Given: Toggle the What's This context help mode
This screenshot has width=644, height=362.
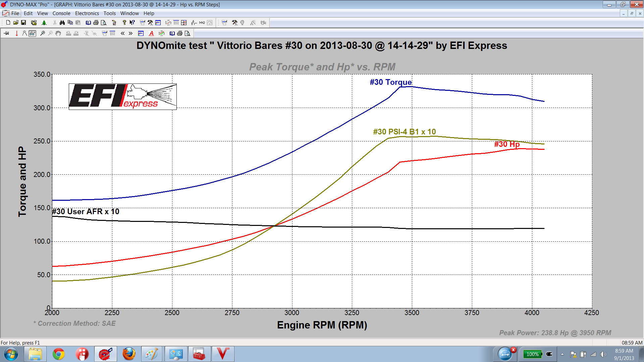Looking at the screenshot, I should coord(131,23).
